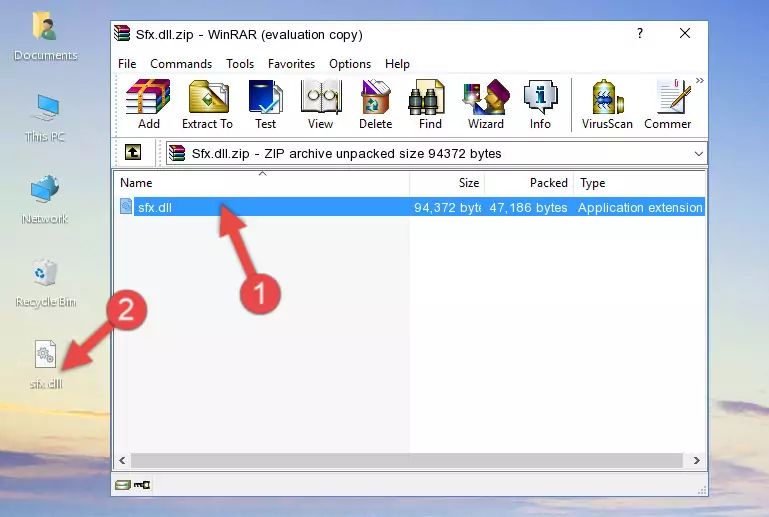
Task: Click the key password icon in status bar
Action: tap(142, 485)
